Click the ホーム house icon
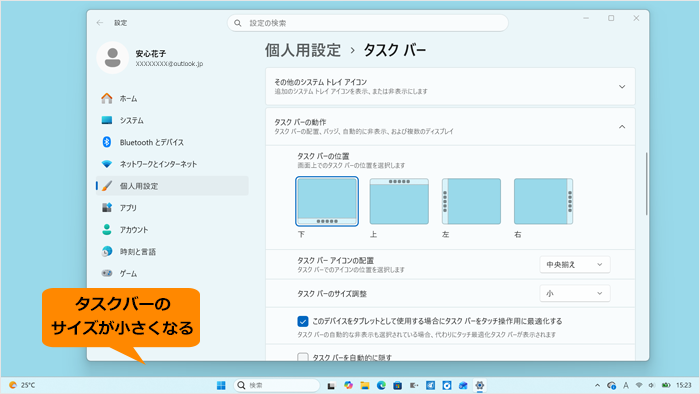Screen dimensions: 700x394 click(107, 98)
